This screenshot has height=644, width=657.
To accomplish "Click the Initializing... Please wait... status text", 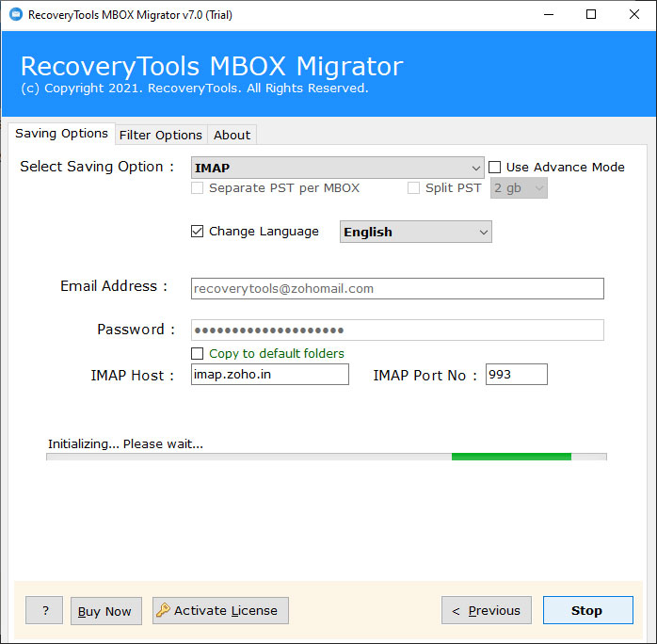I will click(x=125, y=443).
